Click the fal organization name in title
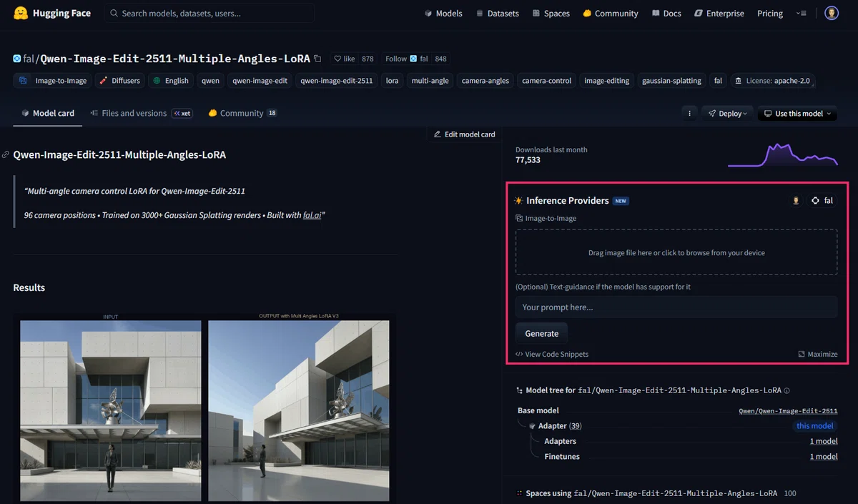 click(30, 59)
